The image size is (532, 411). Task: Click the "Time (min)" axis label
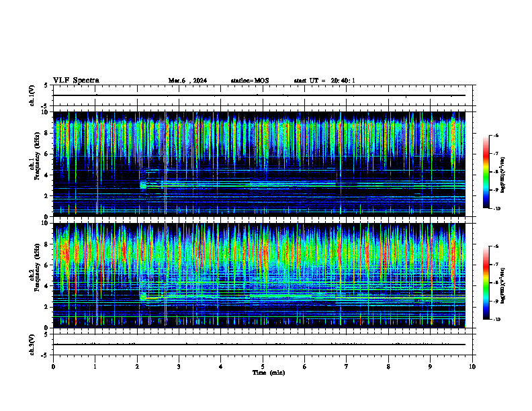click(269, 373)
